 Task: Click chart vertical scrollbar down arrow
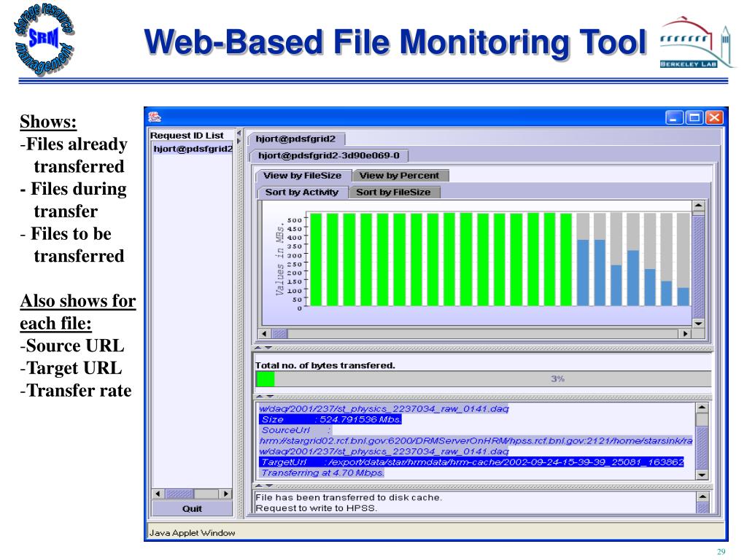(698, 323)
